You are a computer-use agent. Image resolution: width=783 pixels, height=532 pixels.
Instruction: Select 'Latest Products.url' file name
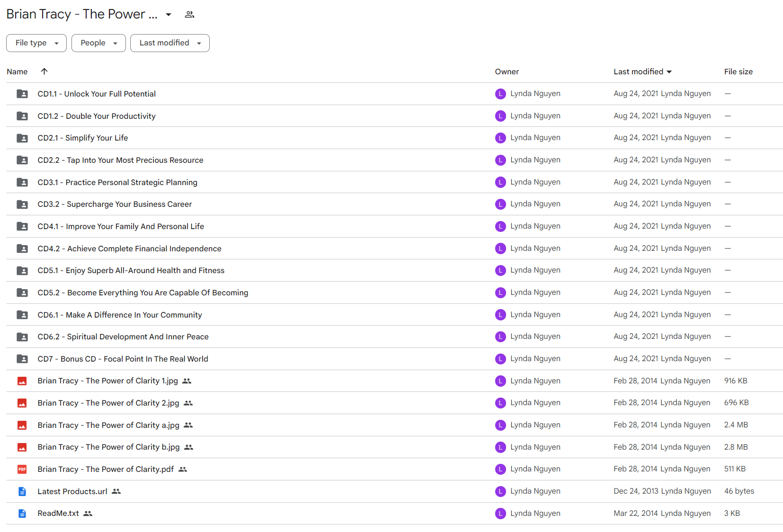tap(72, 491)
